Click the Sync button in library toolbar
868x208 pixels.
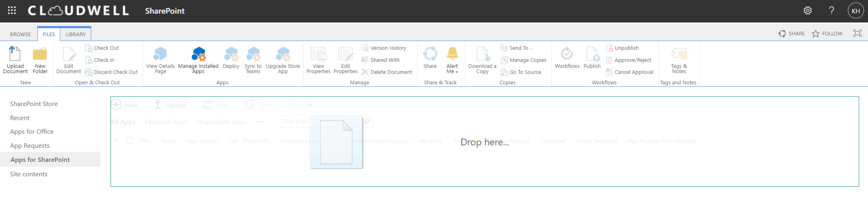click(216, 105)
